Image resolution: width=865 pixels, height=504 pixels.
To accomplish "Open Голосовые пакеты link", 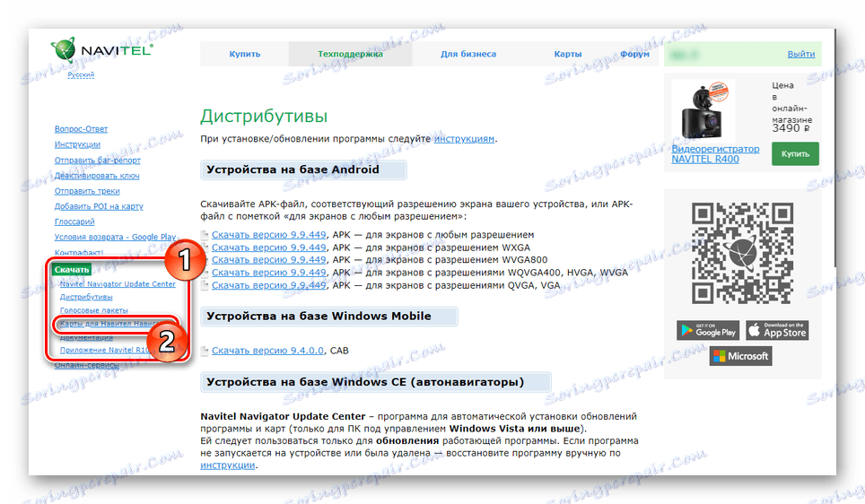I will [94, 310].
